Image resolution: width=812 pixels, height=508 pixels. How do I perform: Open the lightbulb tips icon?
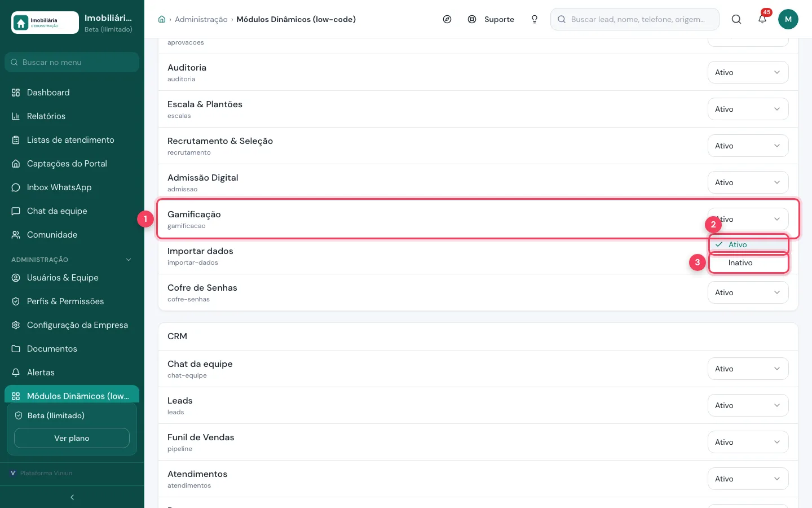[x=535, y=19]
